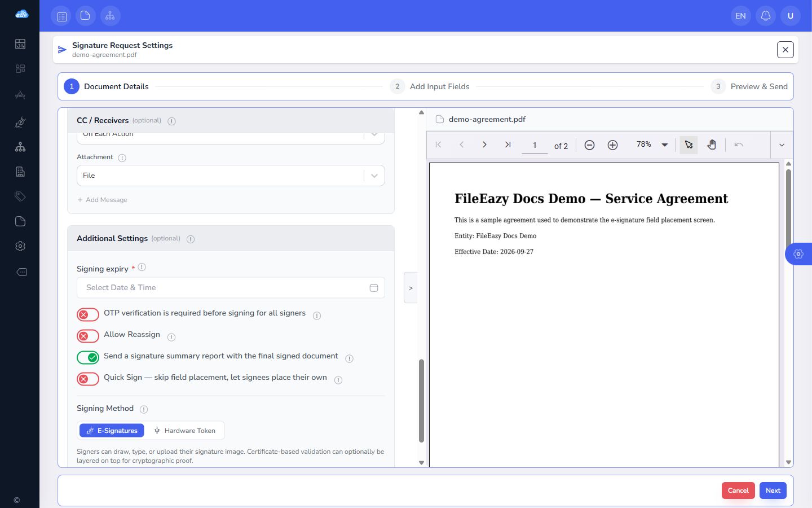812x508 pixels.
Task: Collapse the settings panel with > handle
Action: pos(411,288)
